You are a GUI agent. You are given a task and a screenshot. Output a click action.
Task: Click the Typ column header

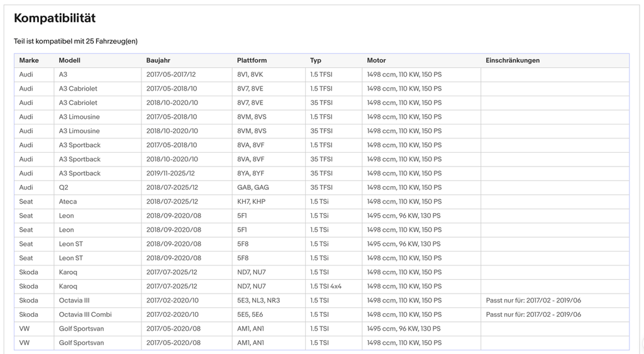tap(316, 60)
